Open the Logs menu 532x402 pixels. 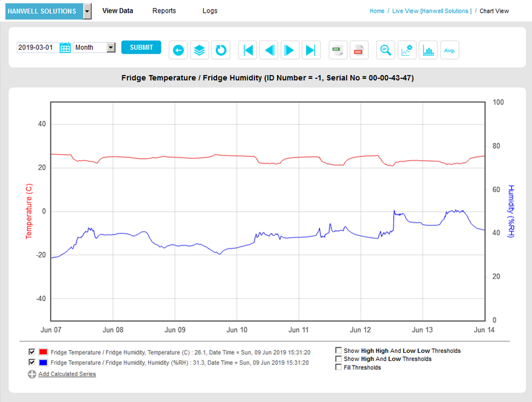[209, 11]
